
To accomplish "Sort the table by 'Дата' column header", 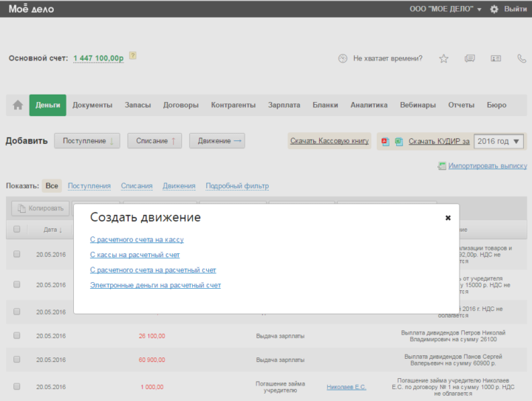I will [52, 230].
